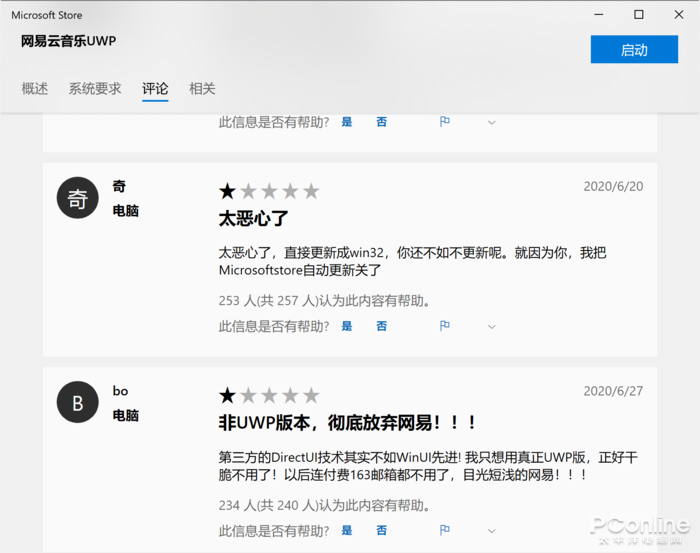Vote 否 on bo's UWP review
Image resolution: width=700 pixels, height=553 pixels.
pyautogui.click(x=382, y=531)
